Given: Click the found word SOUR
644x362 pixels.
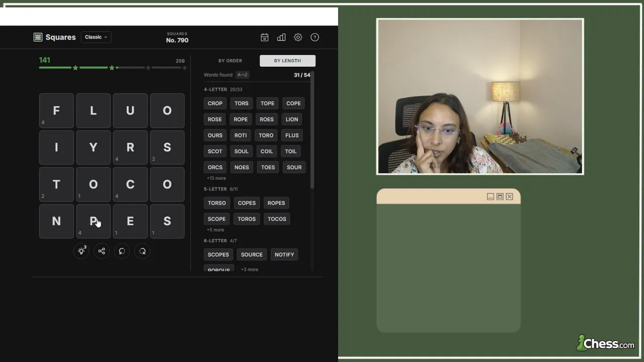Looking at the screenshot, I should tap(294, 167).
